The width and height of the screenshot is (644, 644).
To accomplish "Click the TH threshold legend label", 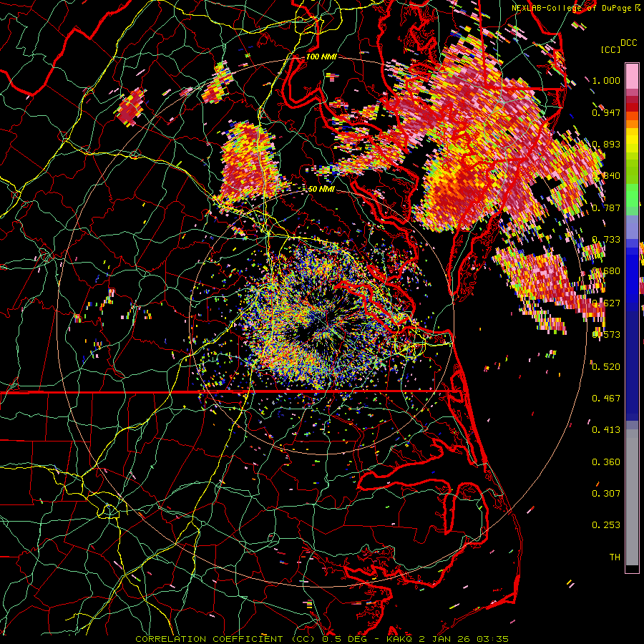I will pos(615,557).
